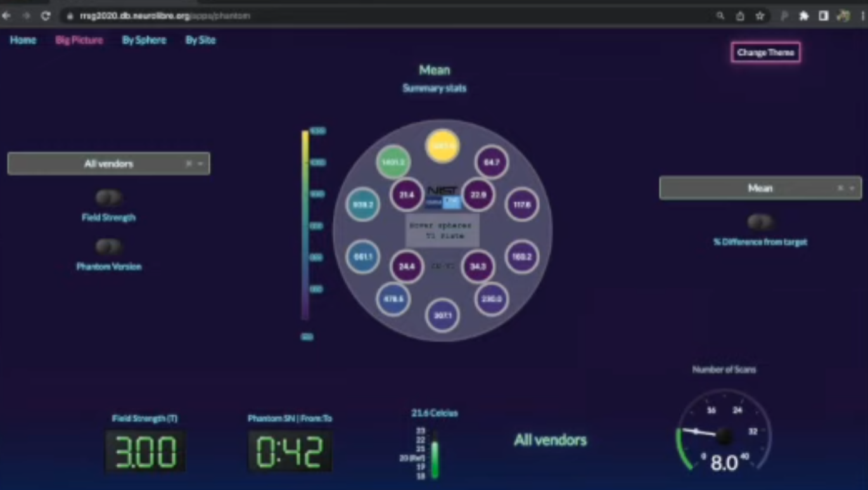
Task: Open the Home link
Action: [x=23, y=40]
